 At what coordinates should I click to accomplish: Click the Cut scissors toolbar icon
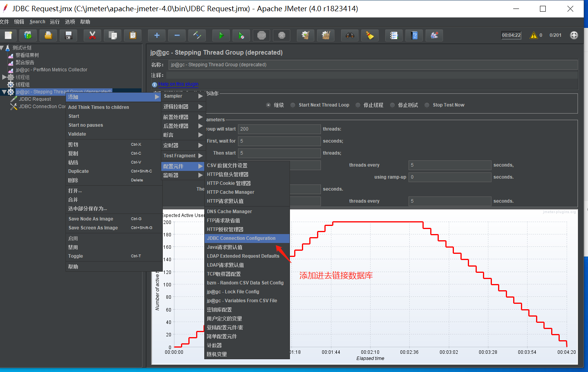(92, 35)
